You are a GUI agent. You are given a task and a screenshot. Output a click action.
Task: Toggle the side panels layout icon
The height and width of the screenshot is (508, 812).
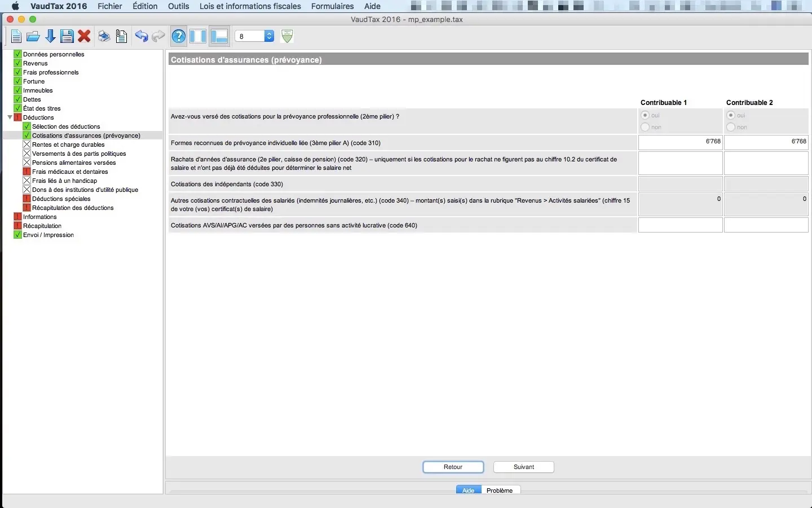click(198, 37)
